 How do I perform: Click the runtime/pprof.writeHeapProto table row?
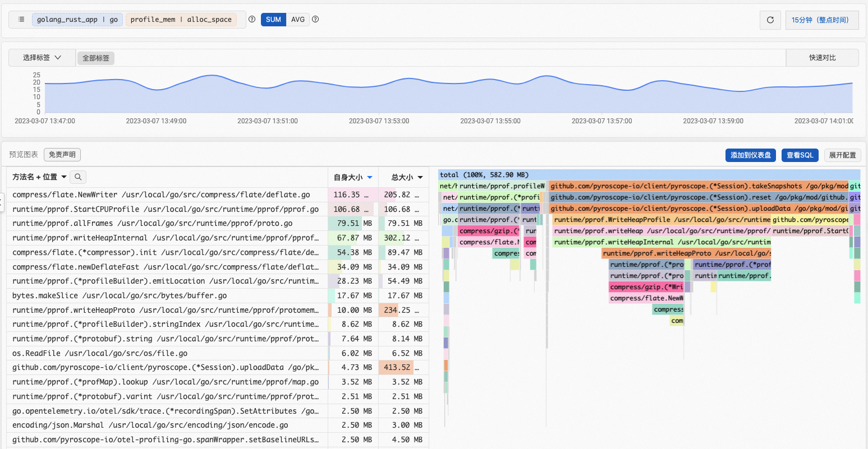(x=218, y=310)
